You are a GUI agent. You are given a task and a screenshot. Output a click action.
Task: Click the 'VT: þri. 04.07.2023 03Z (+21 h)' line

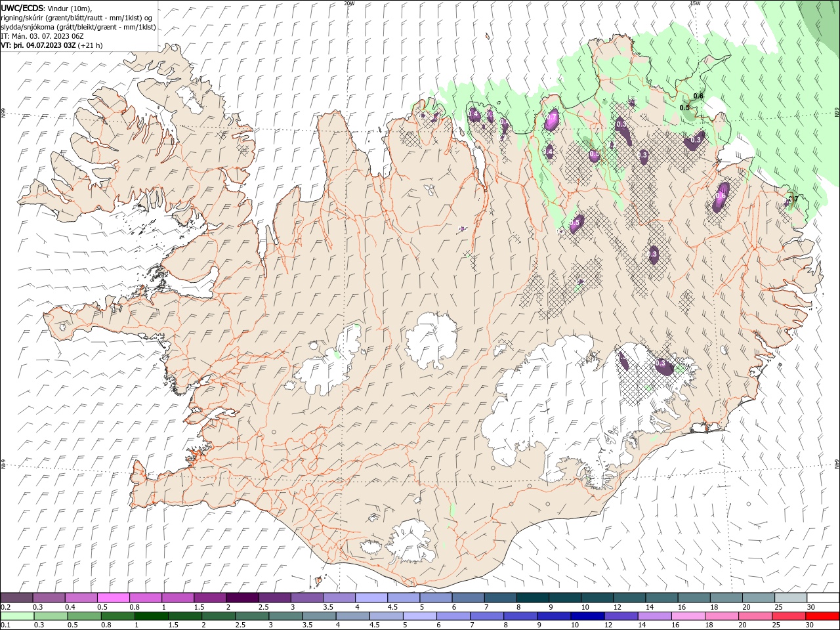[x=52, y=45]
